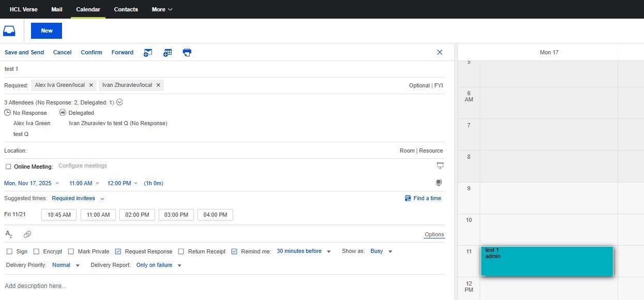Enable the Online Meeting checkbox

click(x=8, y=167)
